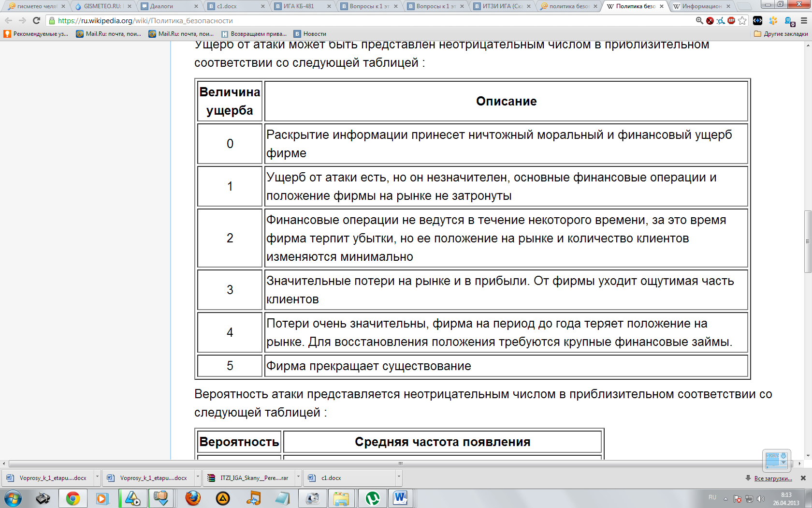Open new tab button
Image resolution: width=812 pixels, height=508 pixels.
click(745, 6)
